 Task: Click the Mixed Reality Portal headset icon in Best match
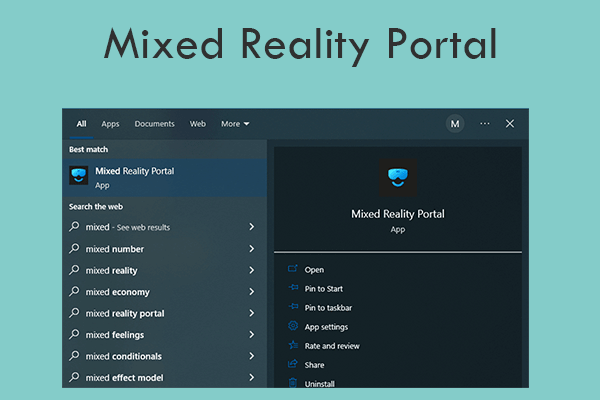click(x=78, y=176)
